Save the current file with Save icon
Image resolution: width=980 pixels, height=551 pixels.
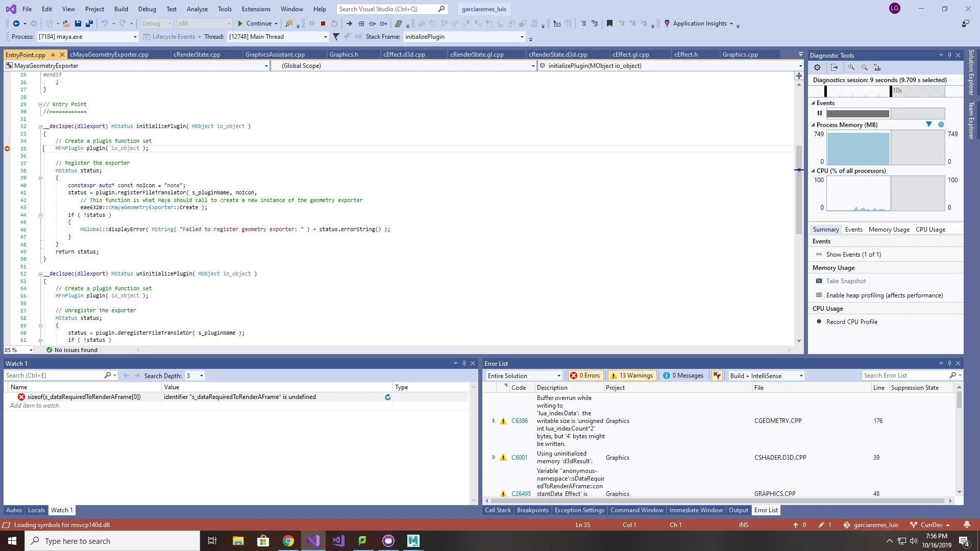tap(78, 23)
